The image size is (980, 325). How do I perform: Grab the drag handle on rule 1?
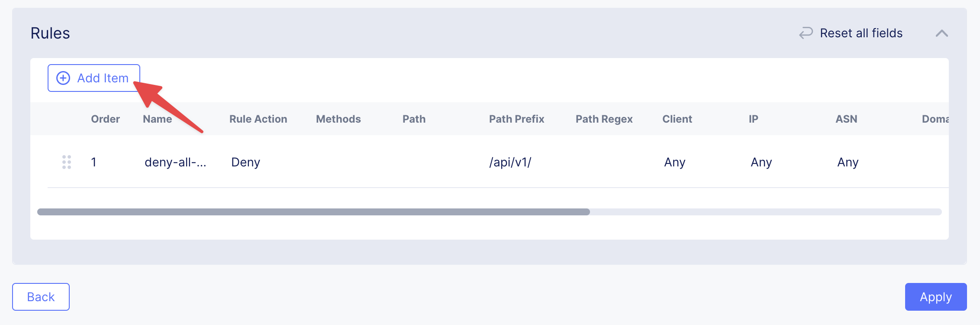click(x=67, y=162)
